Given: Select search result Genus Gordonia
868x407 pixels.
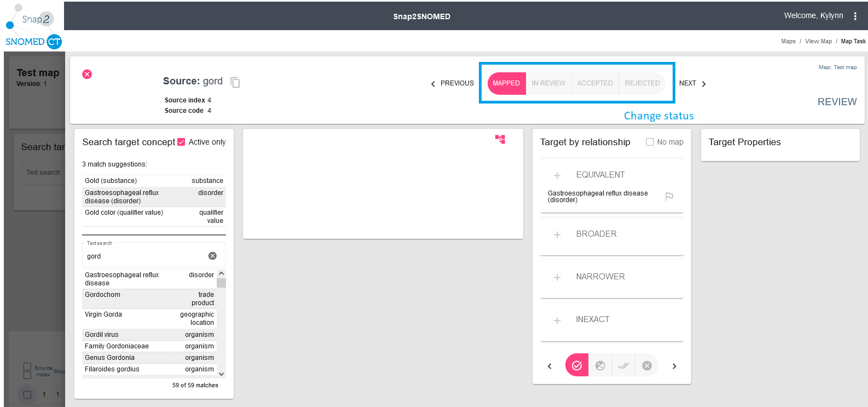Looking at the screenshot, I should (149, 357).
